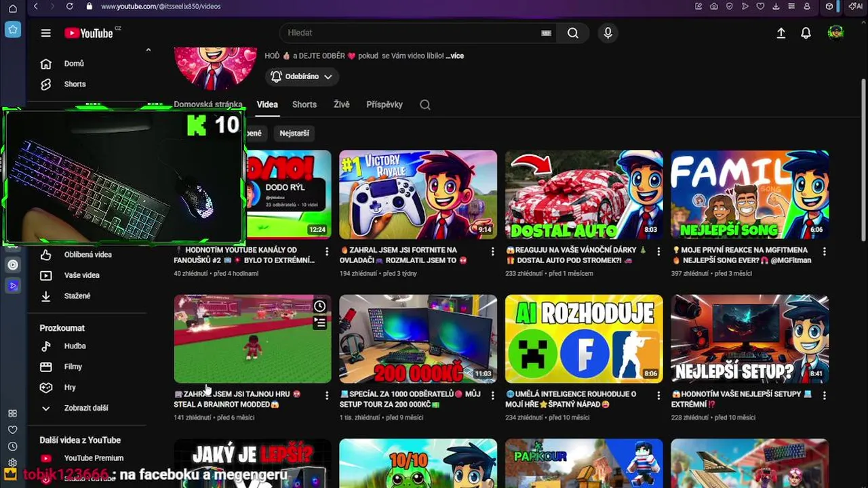Open options menu for Nejlepší song video
This screenshot has height=488, width=868.
coord(824,251)
